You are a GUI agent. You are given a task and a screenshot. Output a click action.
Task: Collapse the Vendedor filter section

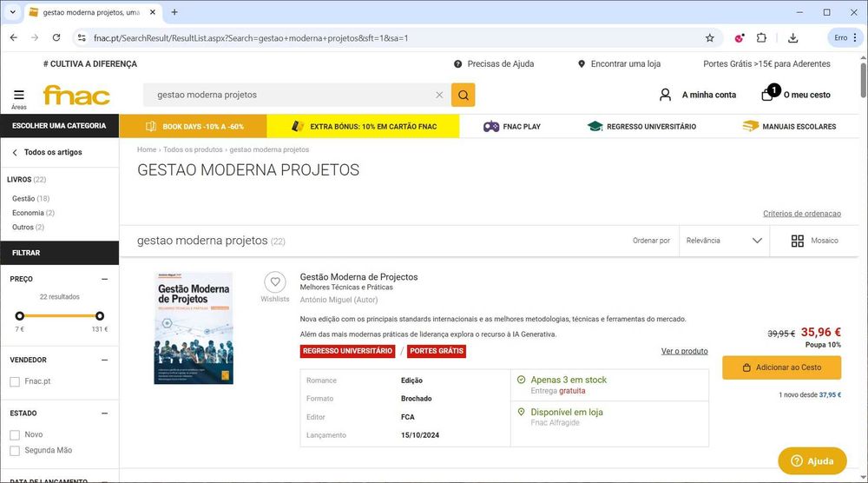click(105, 360)
